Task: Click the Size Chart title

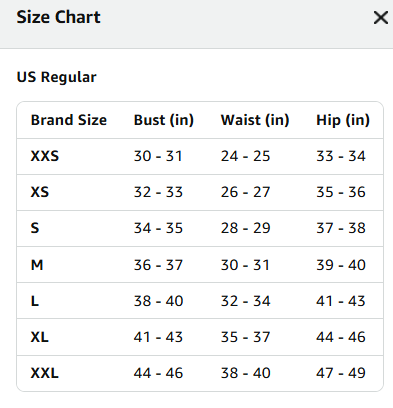Action: coord(58,17)
